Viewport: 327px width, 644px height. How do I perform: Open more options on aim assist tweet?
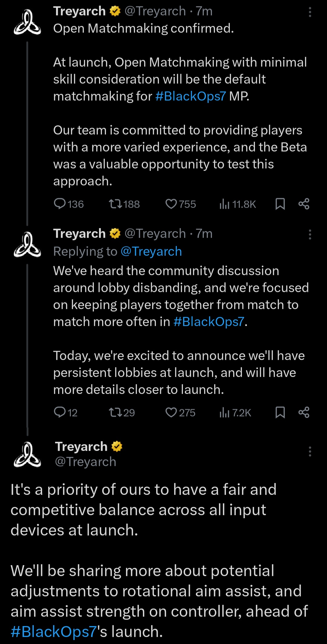[x=310, y=452]
